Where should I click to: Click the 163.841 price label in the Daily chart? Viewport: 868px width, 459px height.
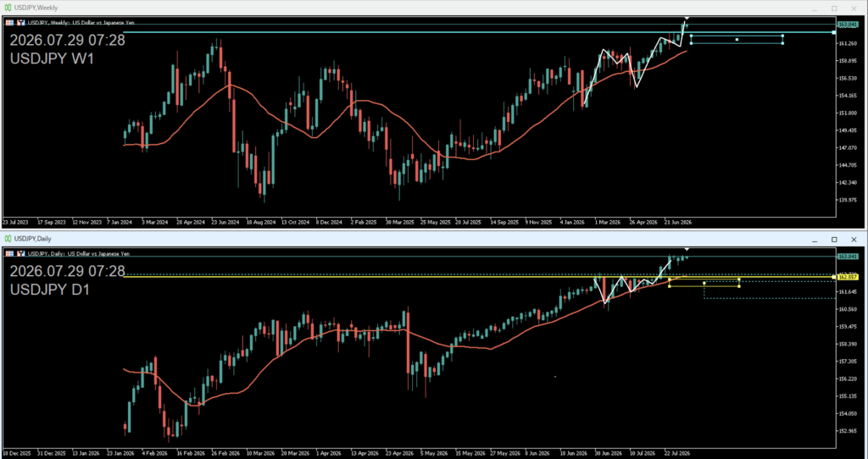pyautogui.click(x=847, y=256)
